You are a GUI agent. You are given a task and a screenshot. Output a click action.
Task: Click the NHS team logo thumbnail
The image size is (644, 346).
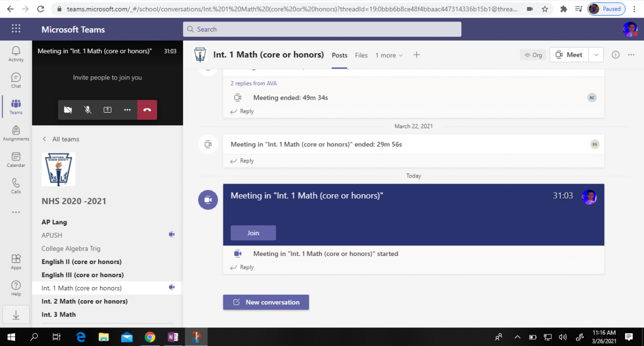coord(58,169)
